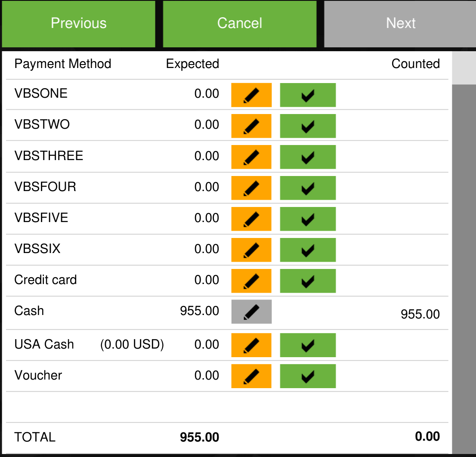Click the gray pencil icon for Cash
This screenshot has height=457, width=476.
click(x=251, y=312)
